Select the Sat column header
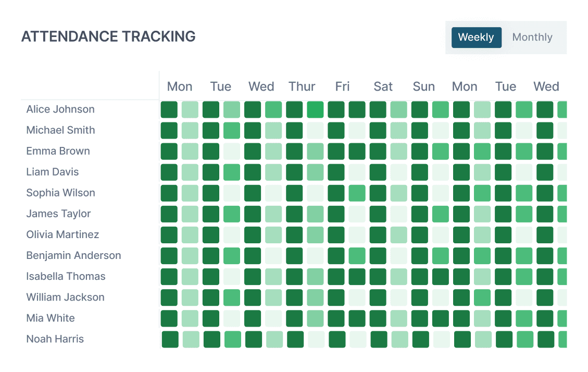The width and height of the screenshot is (588, 372). point(383,86)
